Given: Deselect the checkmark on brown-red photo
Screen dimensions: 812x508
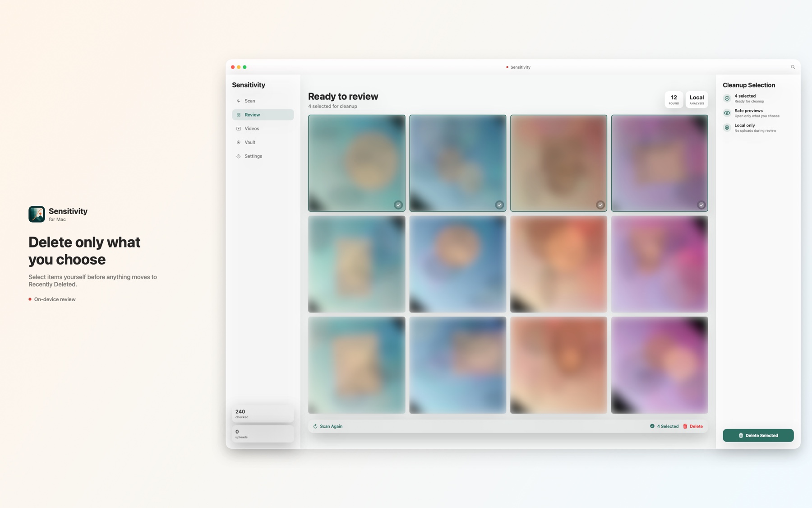Looking at the screenshot, I should point(600,205).
